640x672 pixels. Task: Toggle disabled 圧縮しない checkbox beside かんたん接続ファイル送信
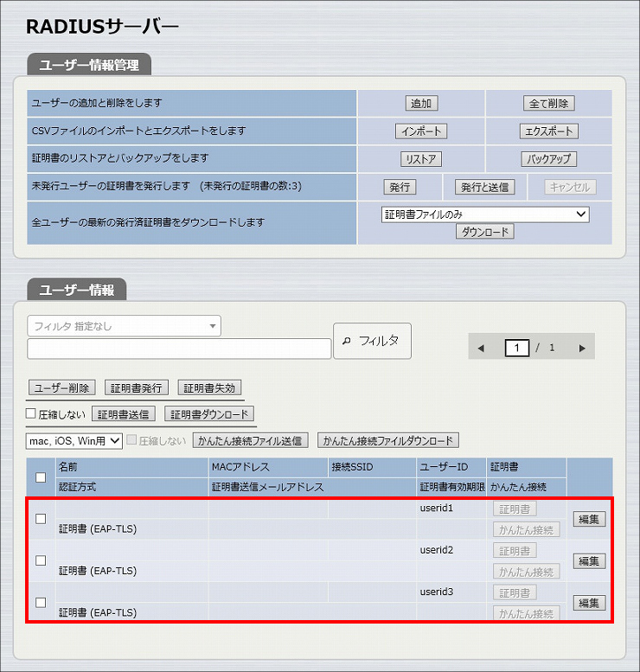click(x=132, y=439)
